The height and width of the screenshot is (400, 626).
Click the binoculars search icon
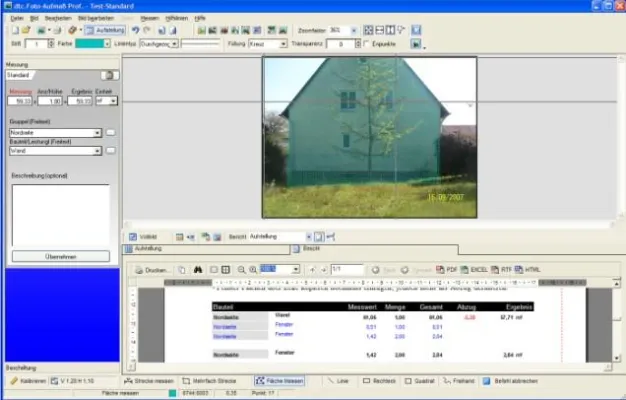tap(200, 269)
